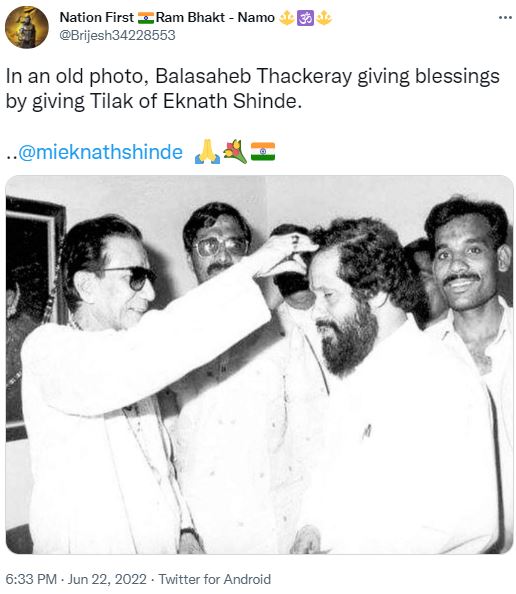Click the "Jun 22, 2022" date

click(107, 579)
